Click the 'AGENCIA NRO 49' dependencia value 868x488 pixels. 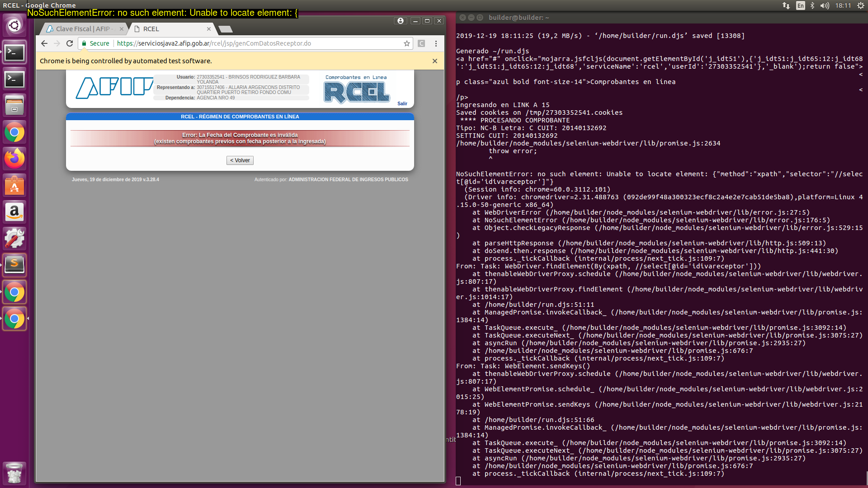216,98
